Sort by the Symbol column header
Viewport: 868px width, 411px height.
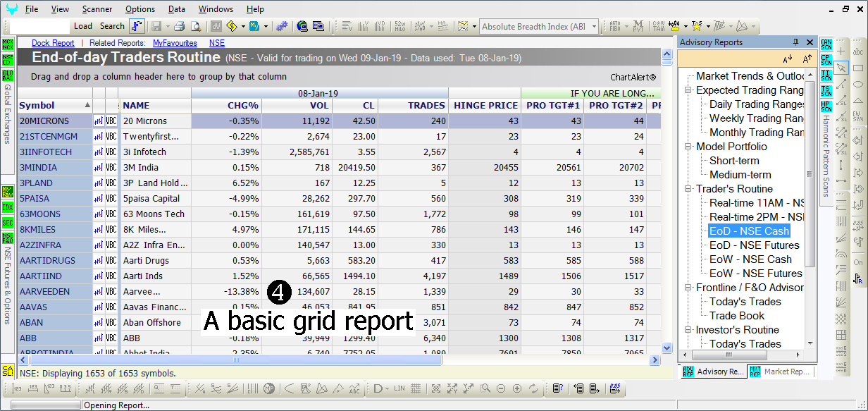[x=55, y=106]
